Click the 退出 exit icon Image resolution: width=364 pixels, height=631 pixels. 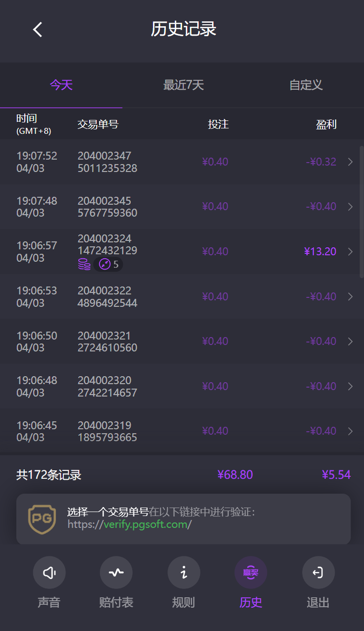(x=318, y=573)
